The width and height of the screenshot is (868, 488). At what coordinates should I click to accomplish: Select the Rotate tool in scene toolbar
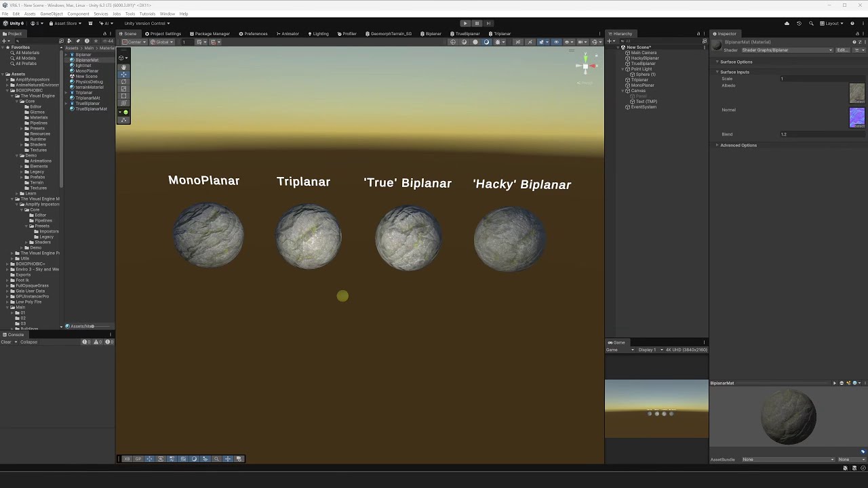(123, 82)
